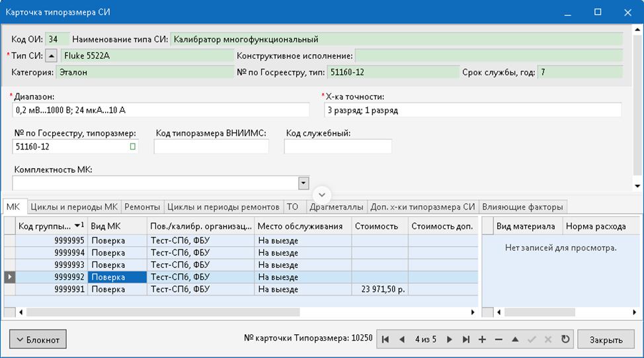Click Fluke 5522A type field

pos(147,56)
